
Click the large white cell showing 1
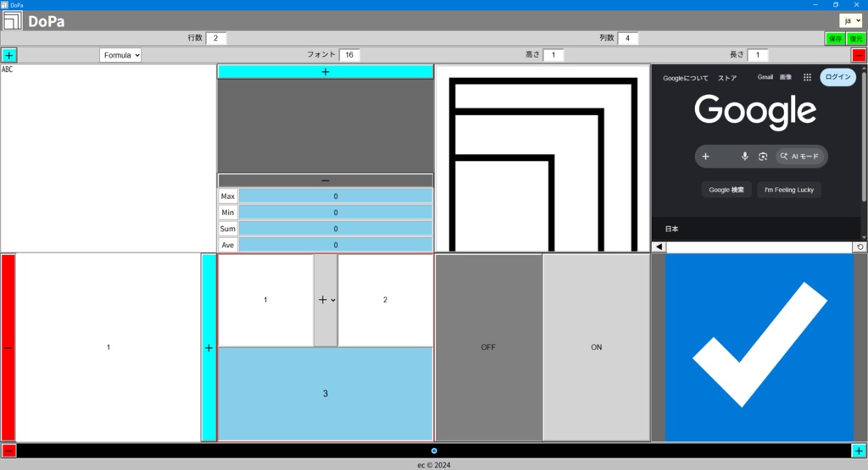tap(108, 347)
